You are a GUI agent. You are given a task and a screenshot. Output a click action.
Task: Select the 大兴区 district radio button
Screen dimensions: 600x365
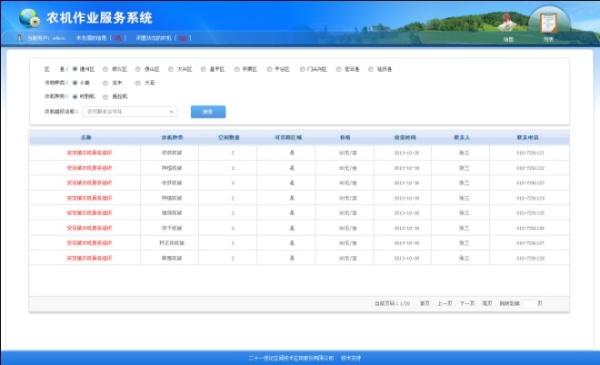171,69
